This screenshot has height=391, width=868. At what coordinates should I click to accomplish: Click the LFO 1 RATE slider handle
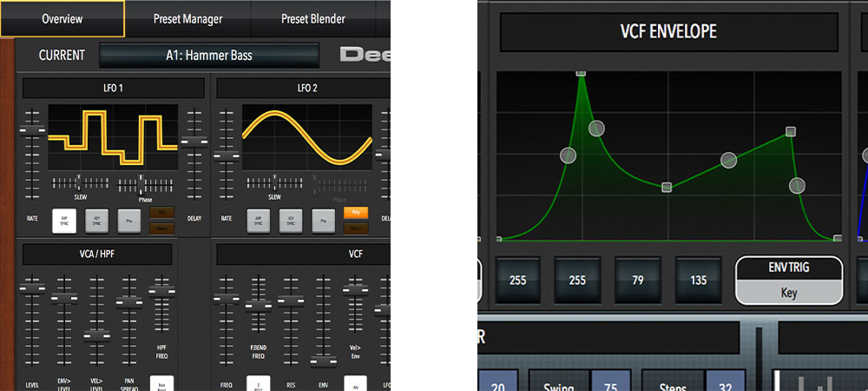click(32, 129)
